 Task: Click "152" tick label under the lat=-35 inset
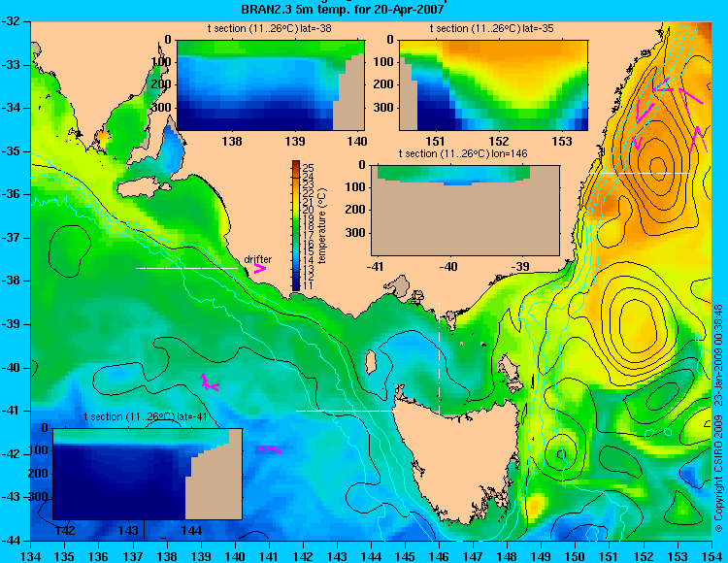[499, 141]
